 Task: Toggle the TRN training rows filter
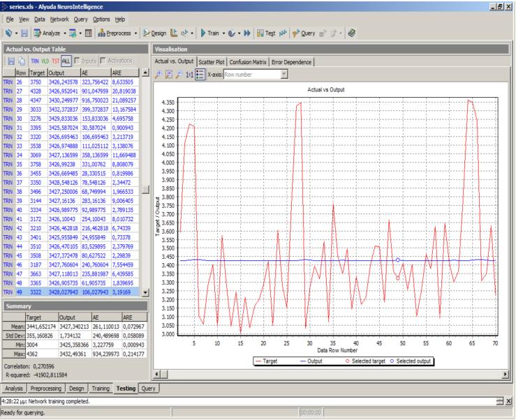(x=35, y=61)
